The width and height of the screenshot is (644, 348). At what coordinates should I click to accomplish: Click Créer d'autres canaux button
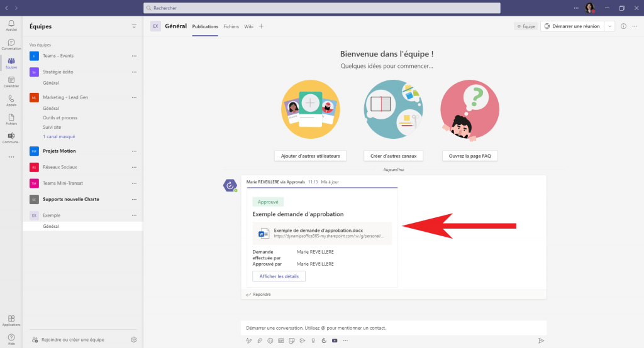point(394,156)
